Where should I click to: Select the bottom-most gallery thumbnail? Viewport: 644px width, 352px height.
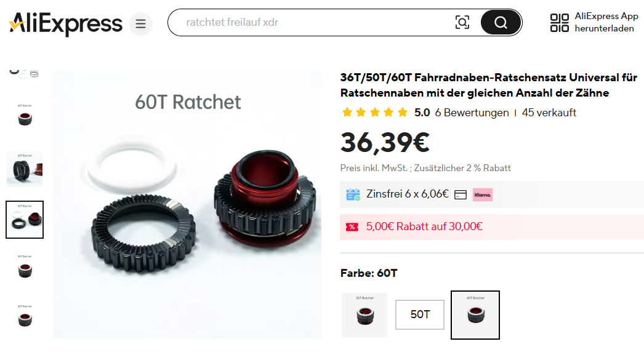point(25,316)
